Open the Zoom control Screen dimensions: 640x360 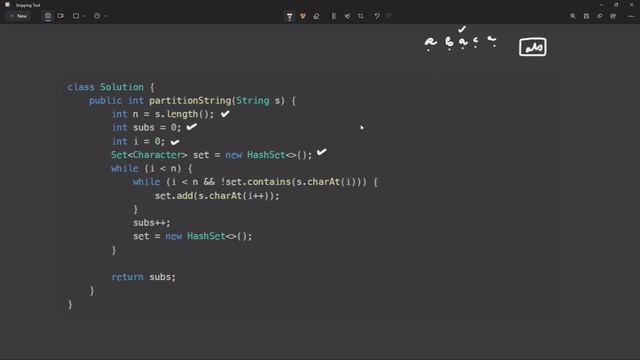(573, 16)
